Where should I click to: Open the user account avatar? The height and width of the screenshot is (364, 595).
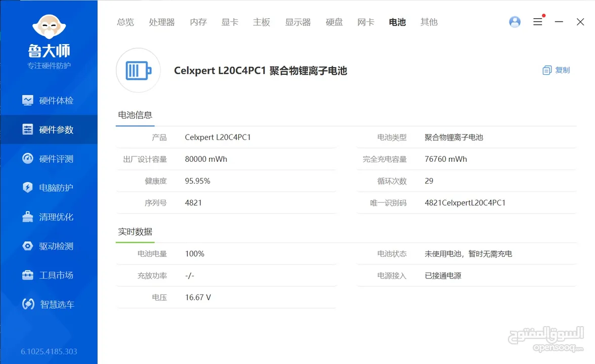coord(515,22)
